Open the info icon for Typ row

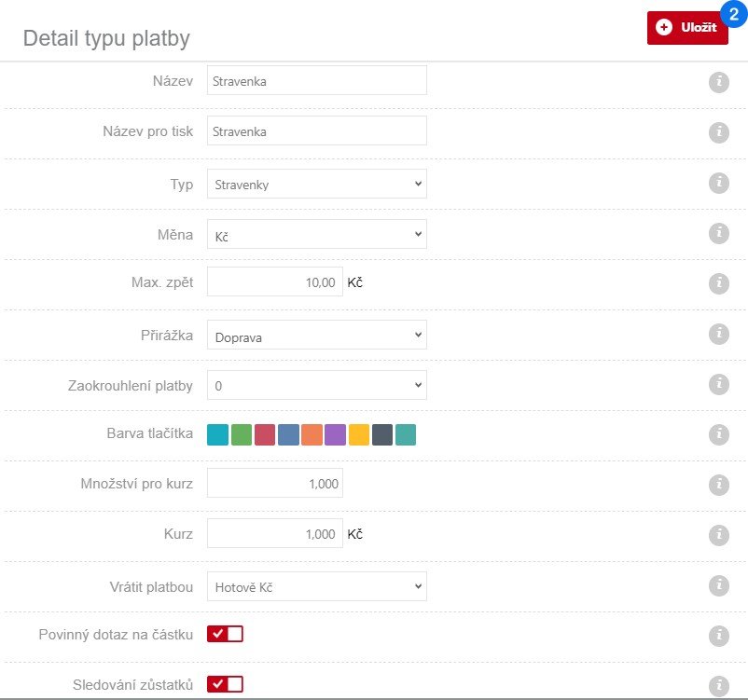click(x=718, y=183)
